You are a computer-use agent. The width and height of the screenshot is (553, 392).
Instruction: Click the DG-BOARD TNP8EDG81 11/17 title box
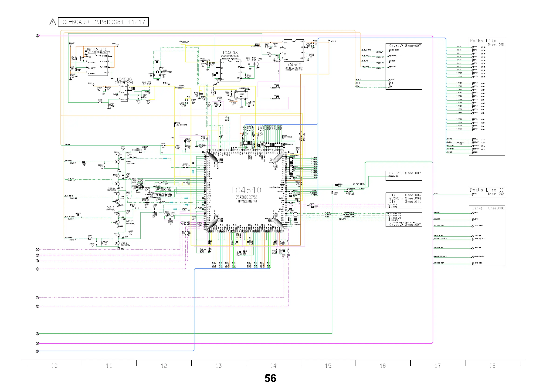[x=103, y=22]
